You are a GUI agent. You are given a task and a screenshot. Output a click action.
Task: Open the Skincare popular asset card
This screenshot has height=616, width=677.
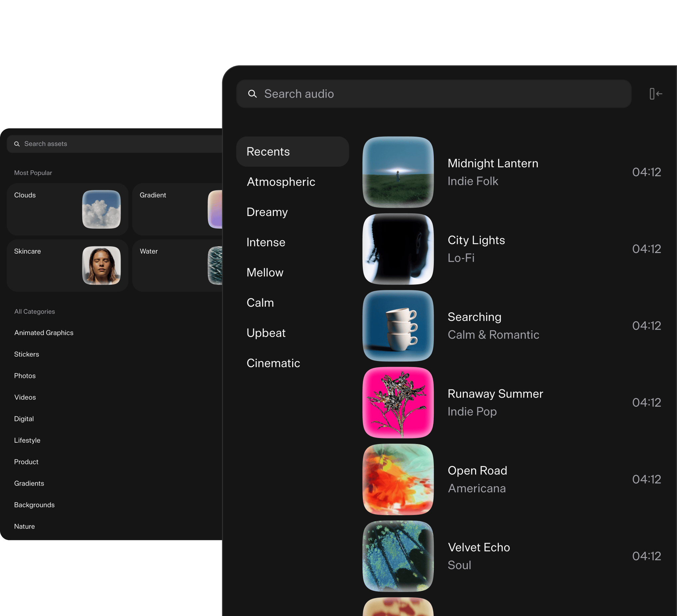click(68, 265)
